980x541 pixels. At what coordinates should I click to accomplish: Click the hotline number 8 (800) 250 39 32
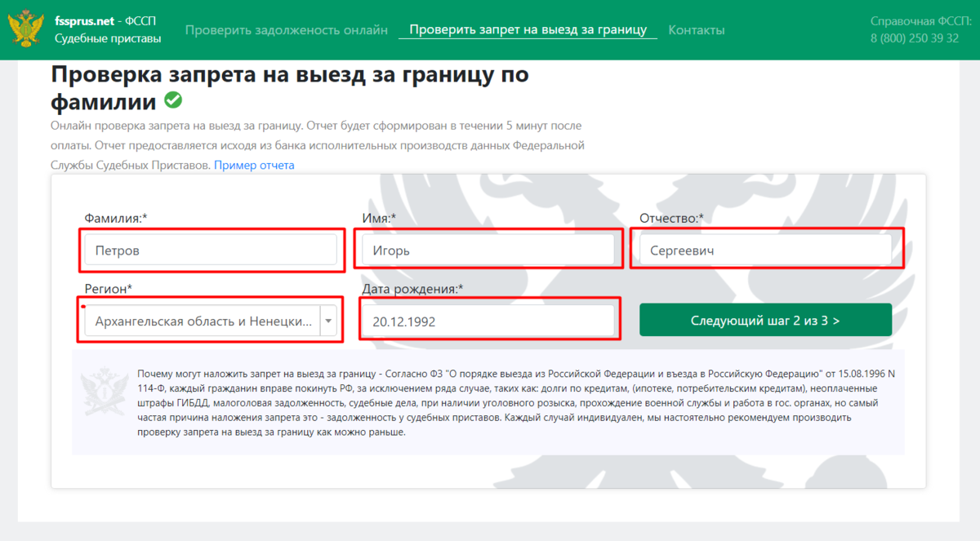coord(914,38)
